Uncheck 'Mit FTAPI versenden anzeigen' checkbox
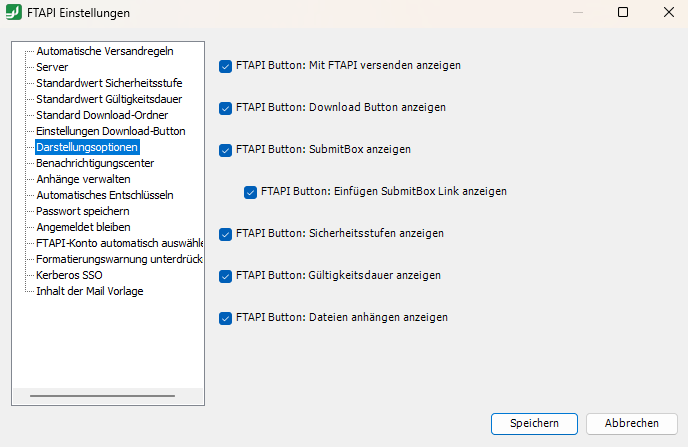Image resolution: width=688 pixels, height=447 pixels. (x=226, y=66)
